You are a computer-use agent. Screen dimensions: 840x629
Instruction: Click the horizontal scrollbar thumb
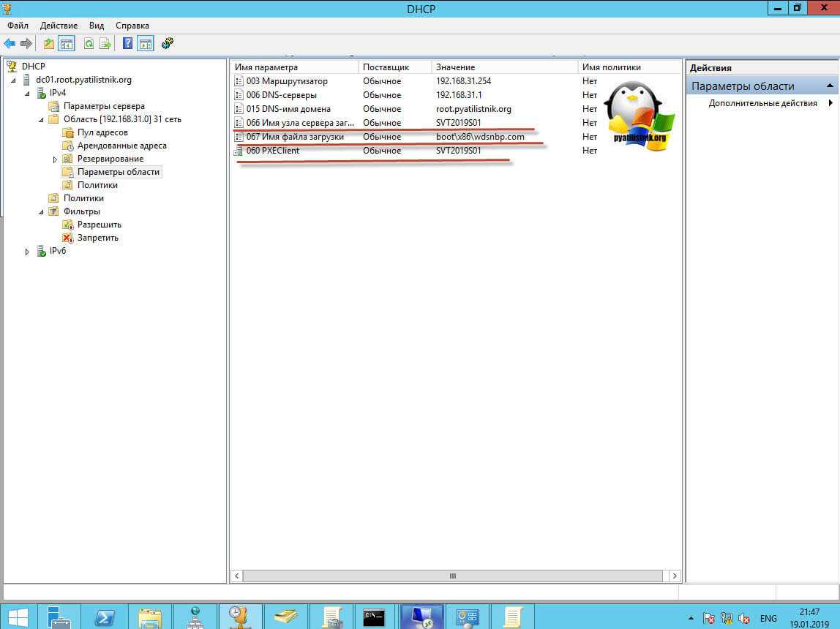click(453, 576)
